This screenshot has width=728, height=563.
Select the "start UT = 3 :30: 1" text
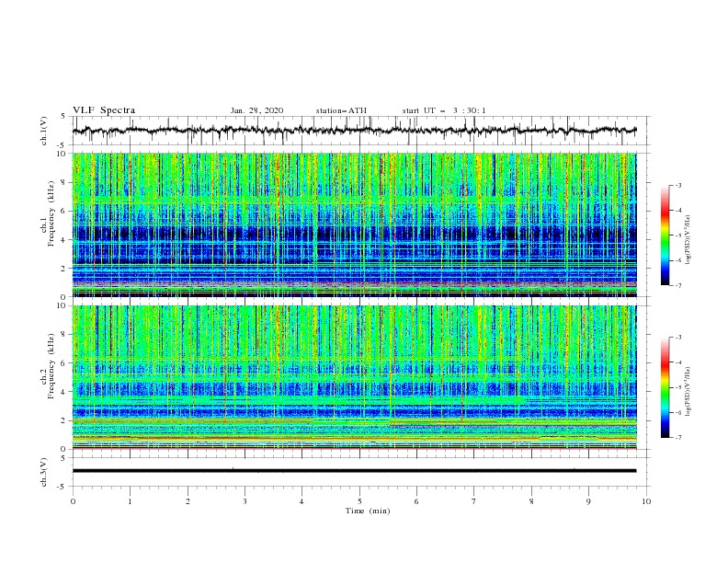click(x=444, y=110)
